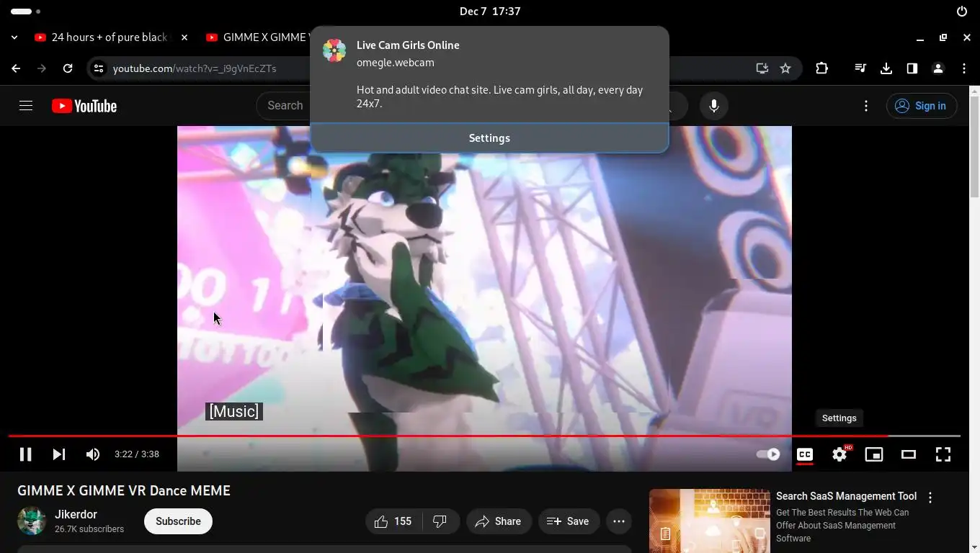This screenshot has width=980, height=553.
Task: Click the youtube.com address bar URL
Action: (195, 68)
